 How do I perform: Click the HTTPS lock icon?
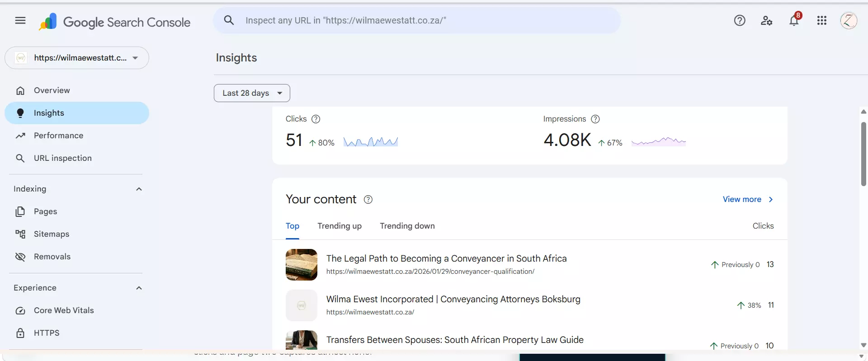(x=20, y=333)
